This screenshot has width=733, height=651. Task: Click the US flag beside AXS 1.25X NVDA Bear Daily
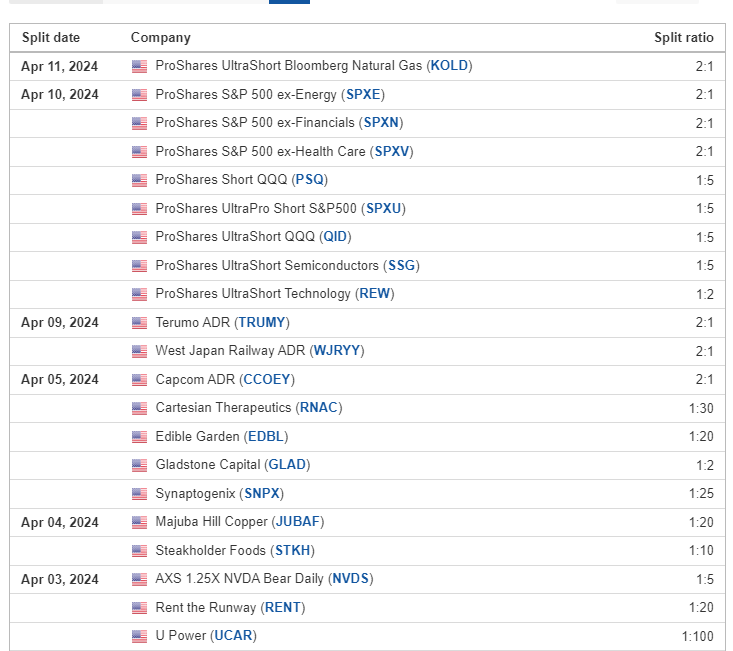(x=139, y=579)
